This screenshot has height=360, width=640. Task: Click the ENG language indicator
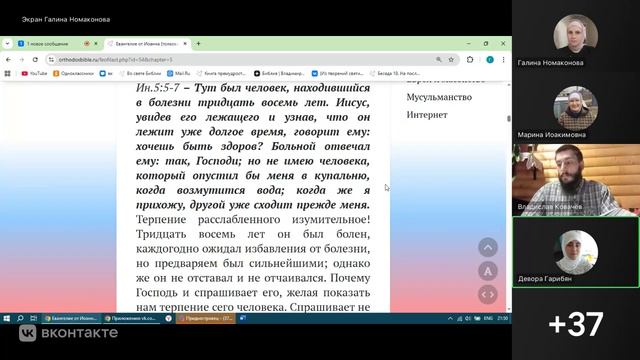tap(488, 318)
